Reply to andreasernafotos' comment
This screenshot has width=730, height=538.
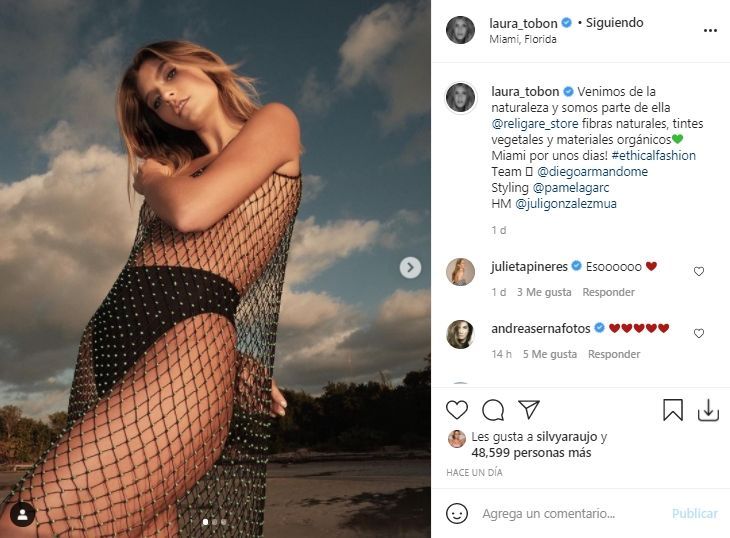pos(614,354)
